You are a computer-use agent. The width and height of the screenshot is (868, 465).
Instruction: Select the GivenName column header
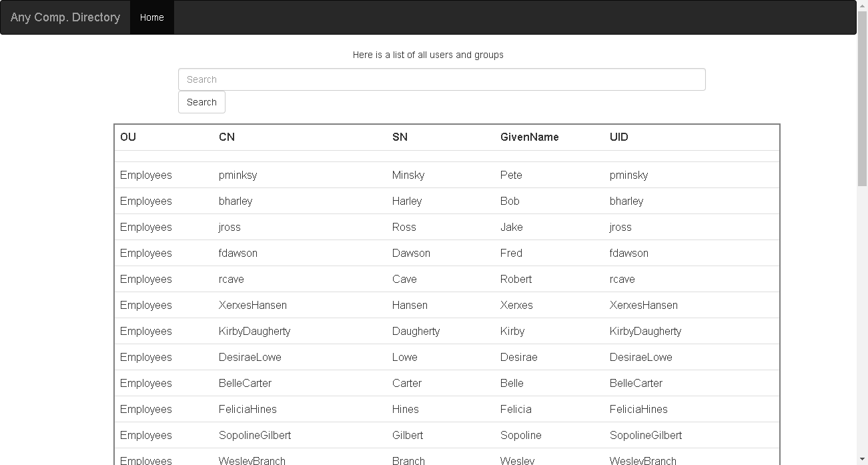click(x=530, y=137)
